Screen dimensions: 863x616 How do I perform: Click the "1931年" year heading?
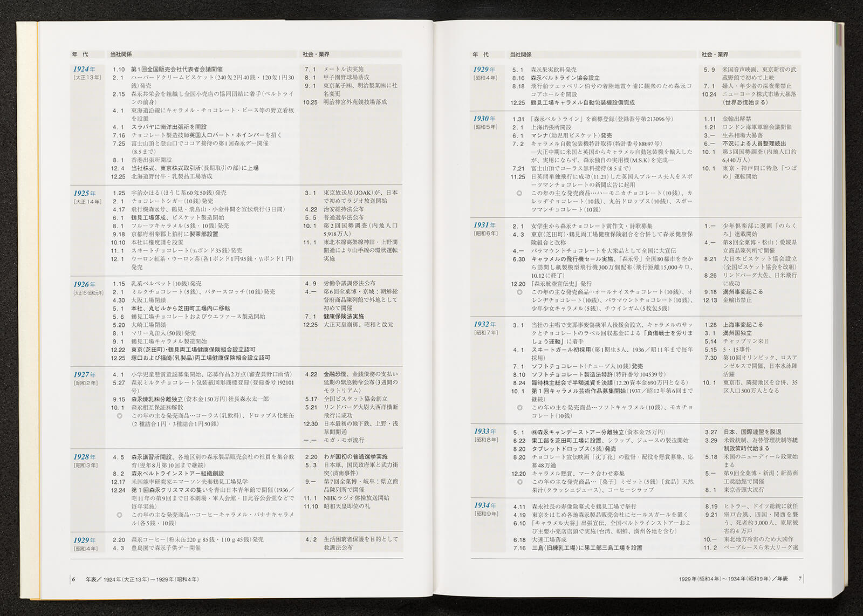(485, 225)
